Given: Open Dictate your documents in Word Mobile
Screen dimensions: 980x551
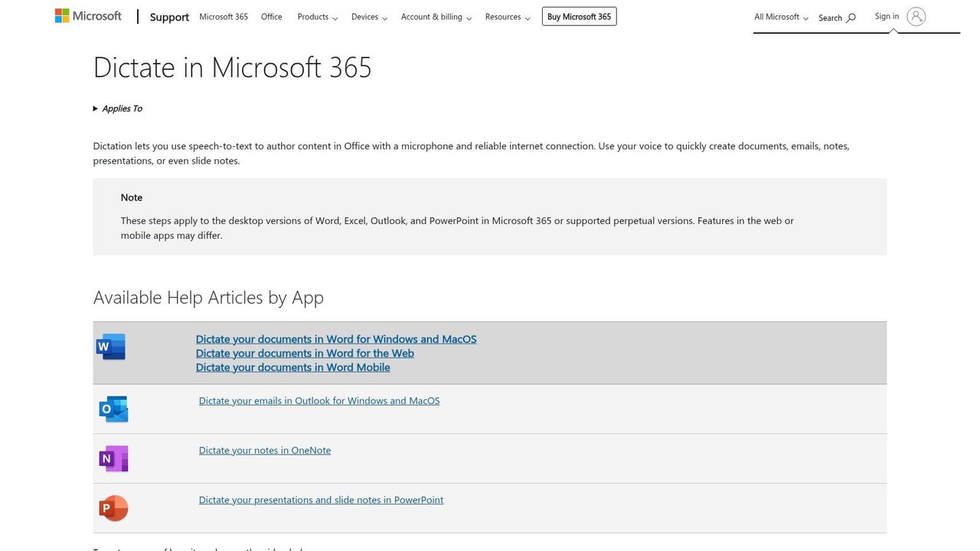Looking at the screenshot, I should pyautogui.click(x=293, y=367).
